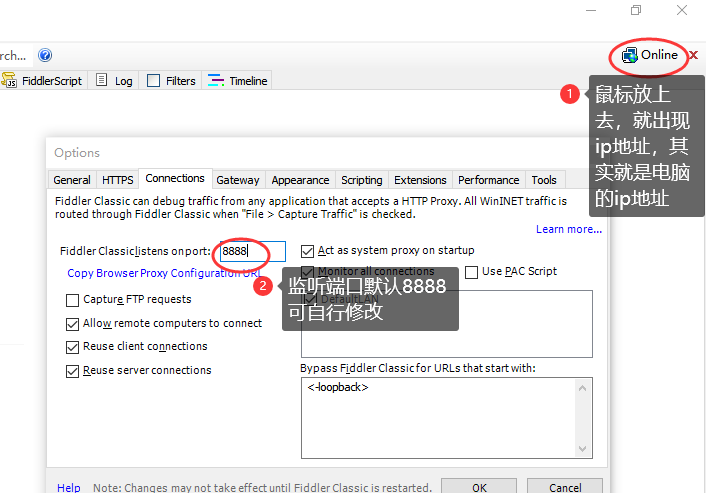Click into the listen port field showing 8888
Screen dimensions: 706x493
(x=253, y=251)
